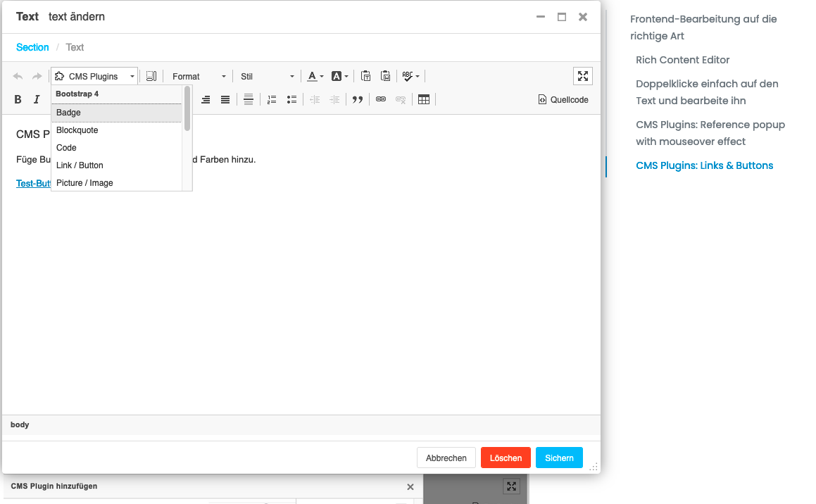Toggle italic formatting
The height and width of the screenshot is (504, 816).
pyautogui.click(x=37, y=100)
